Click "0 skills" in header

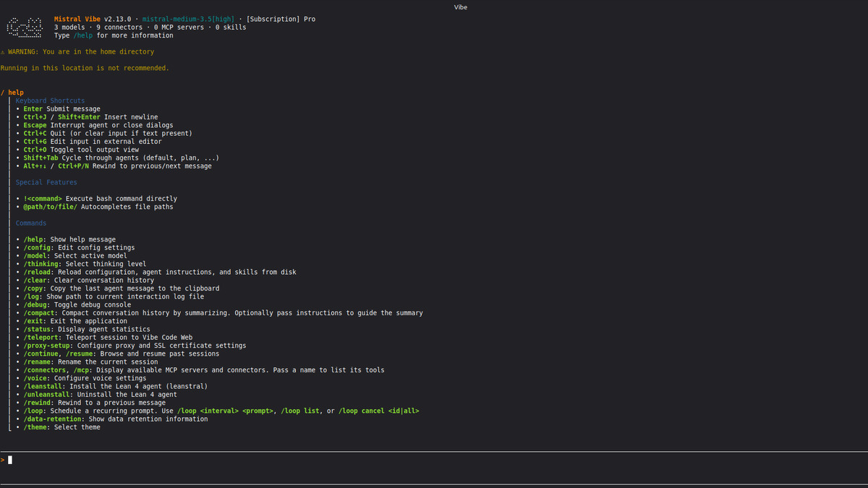(231, 27)
